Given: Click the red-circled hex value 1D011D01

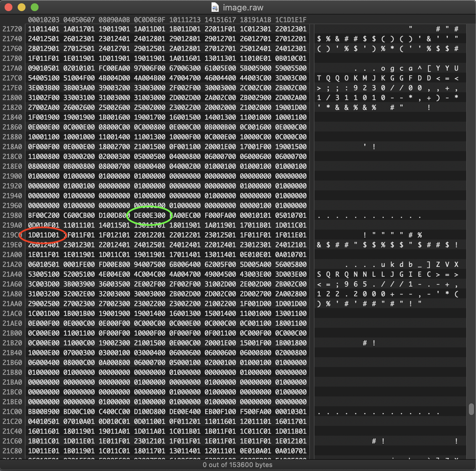Looking at the screenshot, I should [x=43, y=235].
